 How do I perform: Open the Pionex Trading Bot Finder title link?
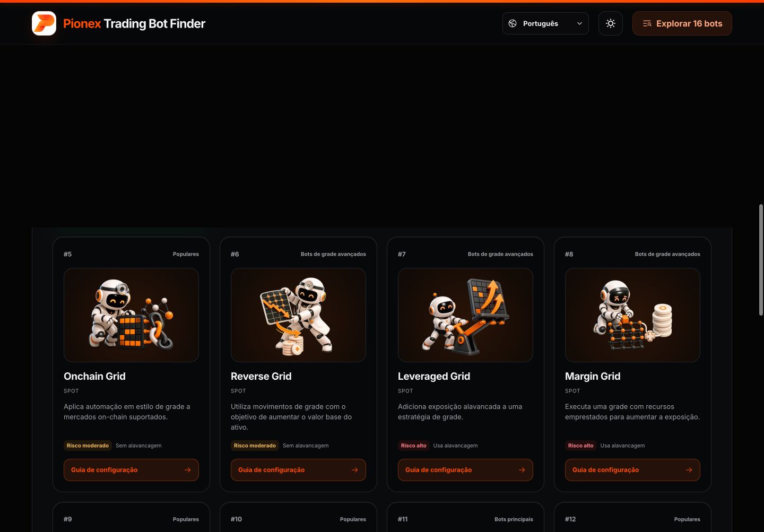coord(134,23)
